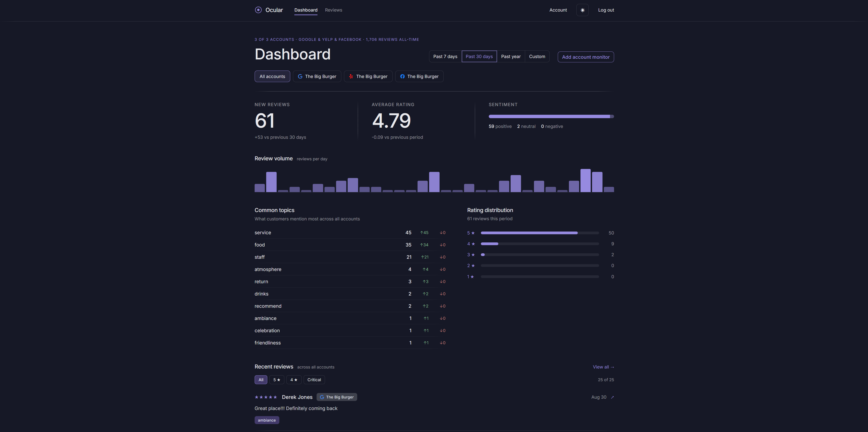The image size is (868, 432).
Task: Toggle the light/dark theme sun icon
Action: [x=582, y=10]
